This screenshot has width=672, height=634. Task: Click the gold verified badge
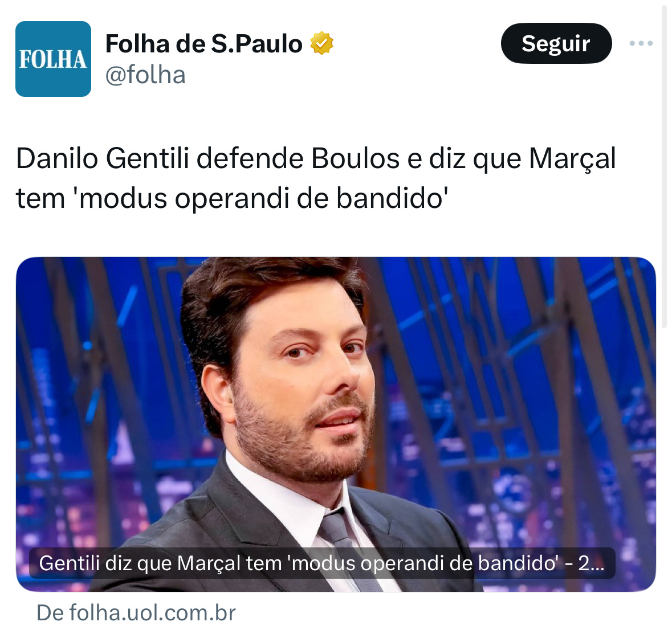[321, 43]
